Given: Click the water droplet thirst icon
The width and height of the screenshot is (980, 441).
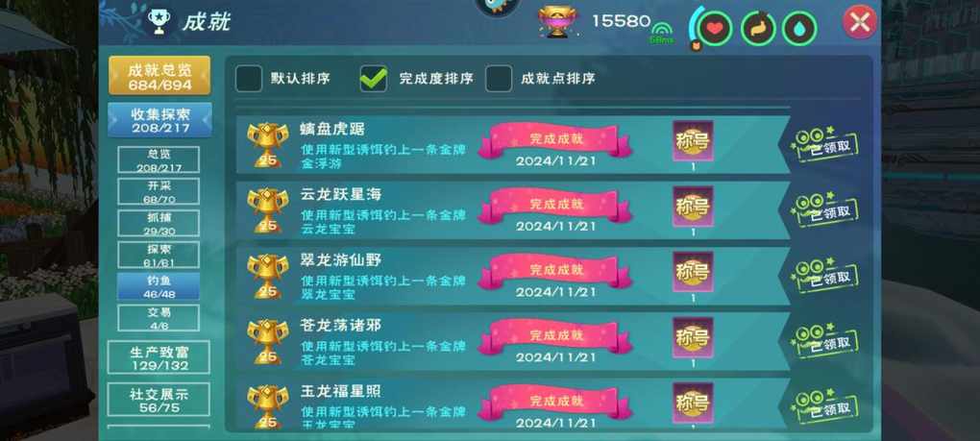Looking at the screenshot, I should coord(800,29).
